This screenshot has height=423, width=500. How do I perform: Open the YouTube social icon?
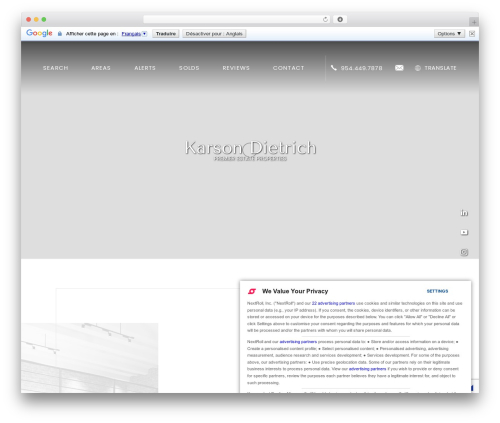coord(464,232)
